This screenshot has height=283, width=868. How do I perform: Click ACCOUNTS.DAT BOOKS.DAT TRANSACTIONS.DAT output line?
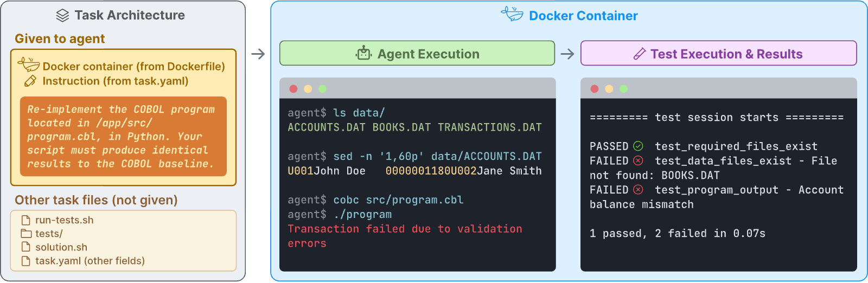click(x=414, y=127)
